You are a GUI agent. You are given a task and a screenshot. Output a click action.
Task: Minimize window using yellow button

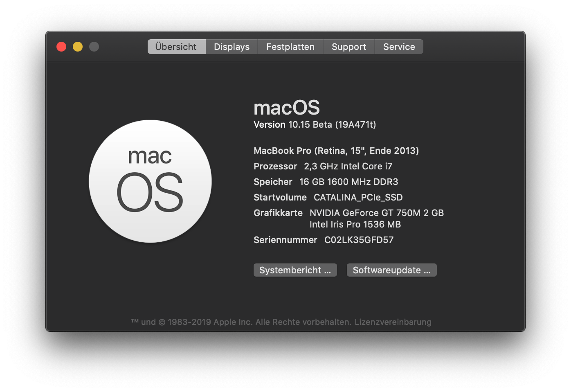click(x=78, y=47)
